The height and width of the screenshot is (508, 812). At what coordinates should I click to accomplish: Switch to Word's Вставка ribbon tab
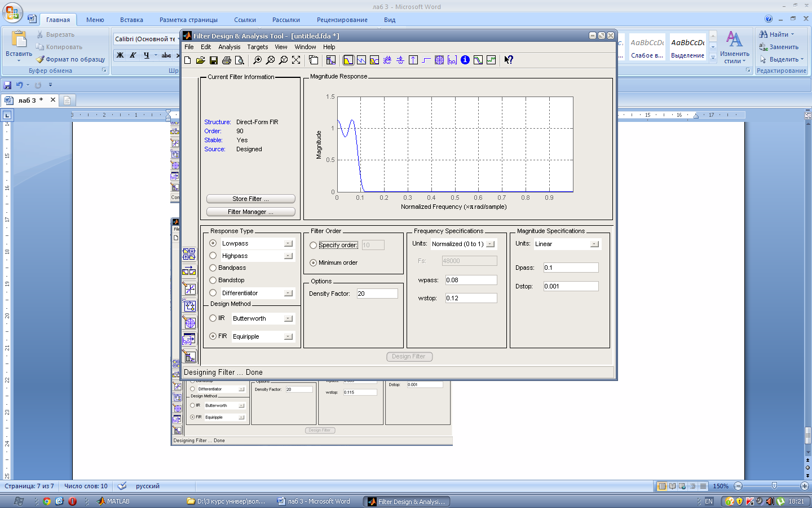click(x=131, y=20)
